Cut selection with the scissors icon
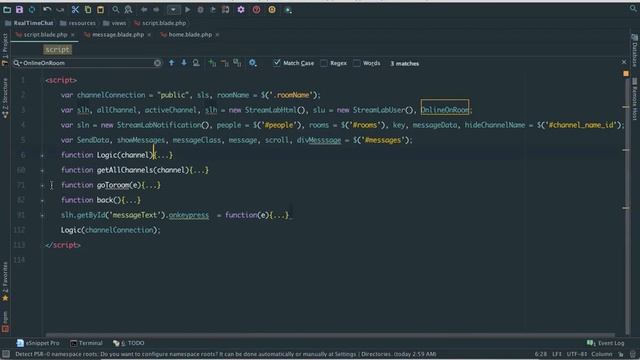The width and height of the screenshot is (640, 360). coord(75,9)
